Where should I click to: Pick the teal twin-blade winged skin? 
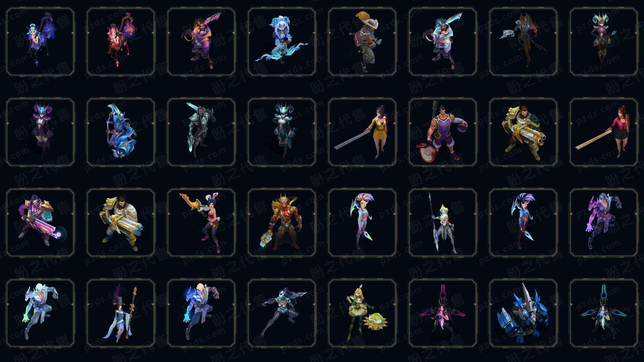(x=604, y=313)
